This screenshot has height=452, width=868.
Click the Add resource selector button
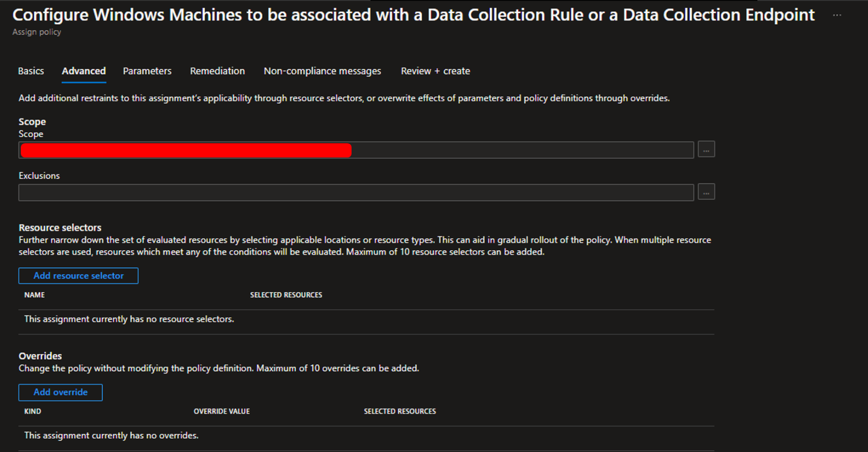[78, 276]
